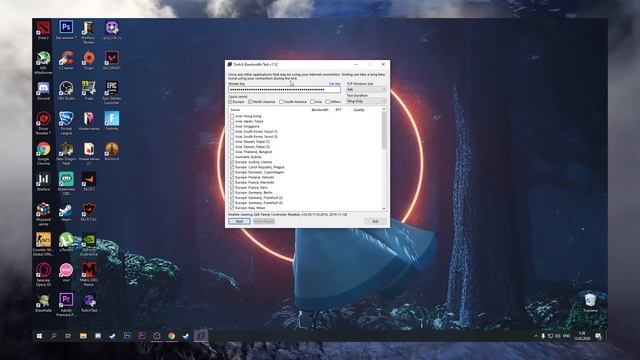Viewport: 640px width, 360px height.
Task: Open the CCleaner desktop icon
Action: (66, 60)
